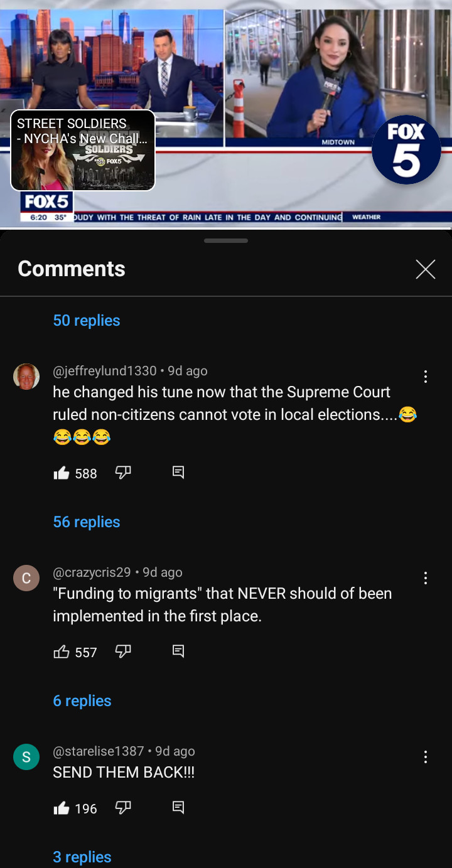
Task: Dislike the @starelise1387 comment
Action: click(123, 808)
